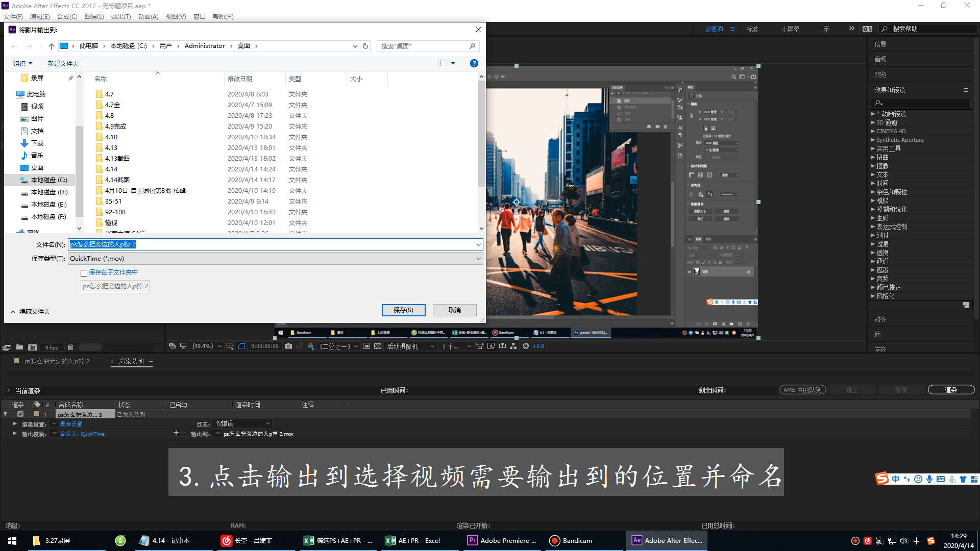Screen dimensions: 980x551
Task: Open Adobe Premiere from the taskbar
Action: pyautogui.click(x=502, y=540)
